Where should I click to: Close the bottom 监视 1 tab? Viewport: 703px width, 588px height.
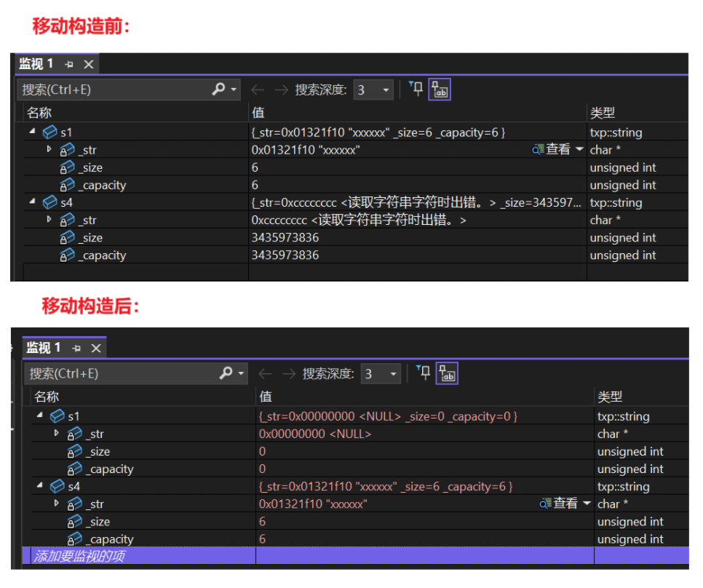pos(96,349)
